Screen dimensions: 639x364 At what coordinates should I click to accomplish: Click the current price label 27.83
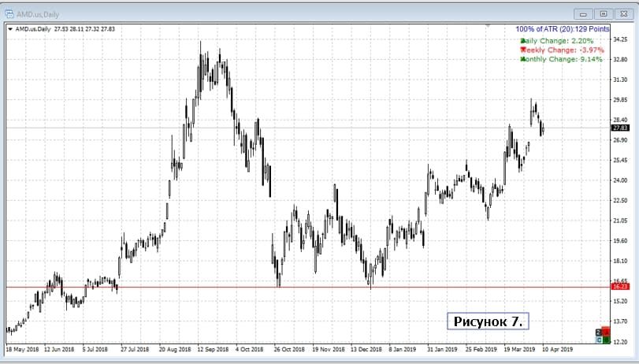(619, 128)
